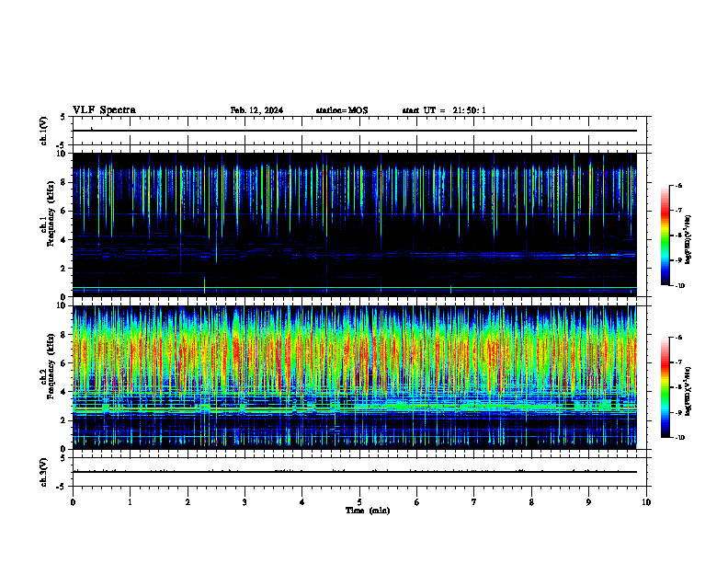Select the ch.2 color bar log(PSD) label
This screenshot has height=563, width=728.
tap(688, 391)
